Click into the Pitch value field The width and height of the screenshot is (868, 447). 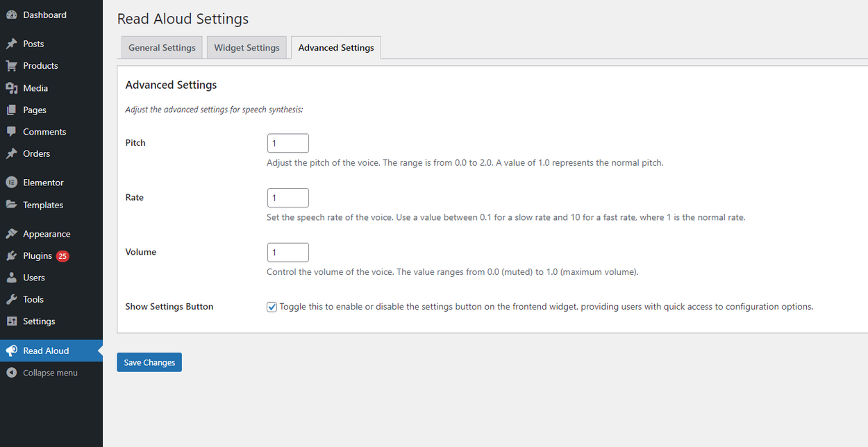point(287,144)
